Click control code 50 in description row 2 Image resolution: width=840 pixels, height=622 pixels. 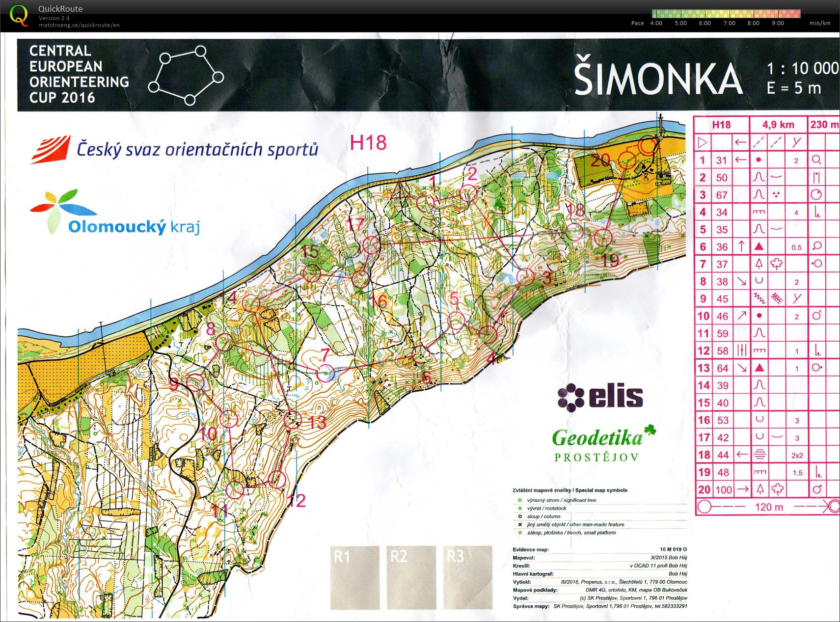point(721,178)
